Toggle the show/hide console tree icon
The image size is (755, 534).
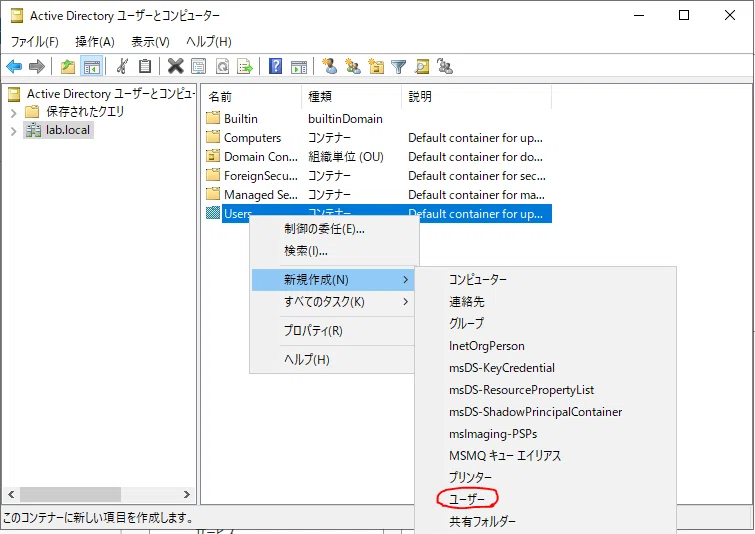tap(91, 66)
